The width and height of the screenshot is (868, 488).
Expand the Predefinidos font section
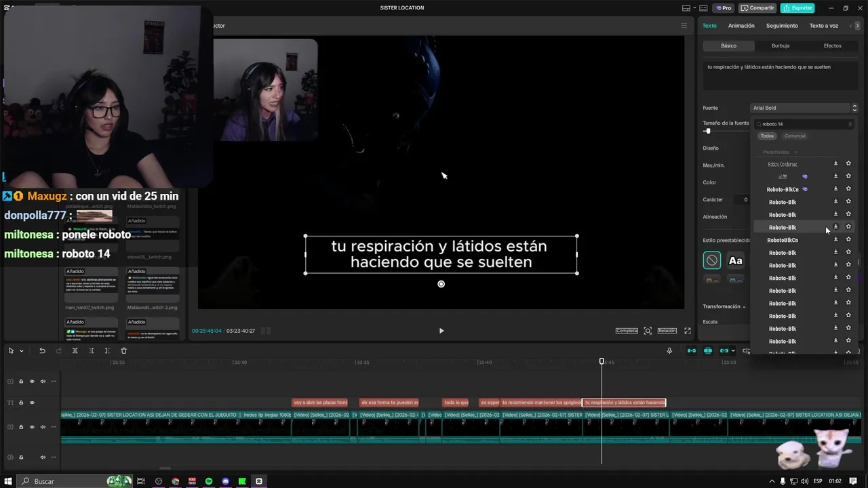click(x=795, y=152)
